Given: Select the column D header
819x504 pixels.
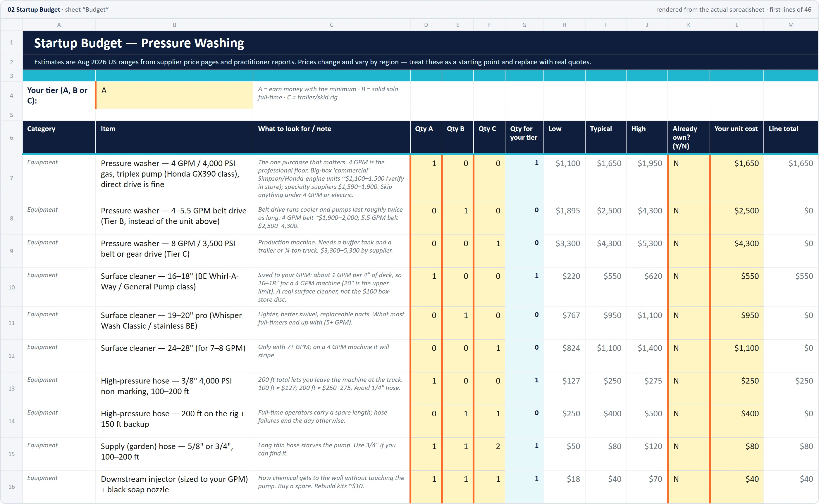Looking at the screenshot, I should tap(426, 25).
